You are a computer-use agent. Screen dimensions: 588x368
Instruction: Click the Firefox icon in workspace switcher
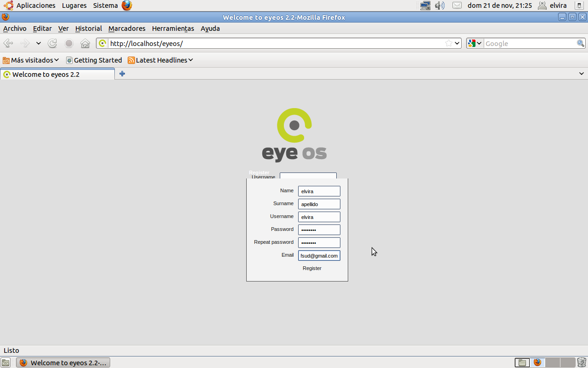coord(537,362)
